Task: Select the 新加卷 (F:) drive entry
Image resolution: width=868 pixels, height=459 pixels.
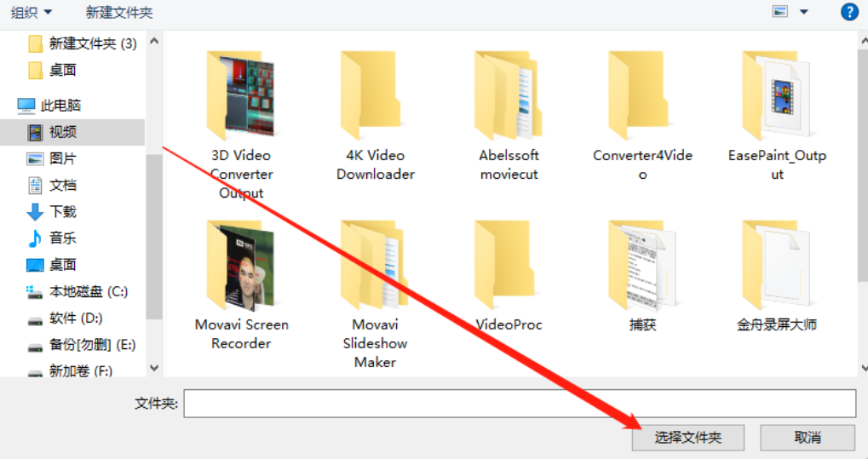Action: tap(72, 370)
